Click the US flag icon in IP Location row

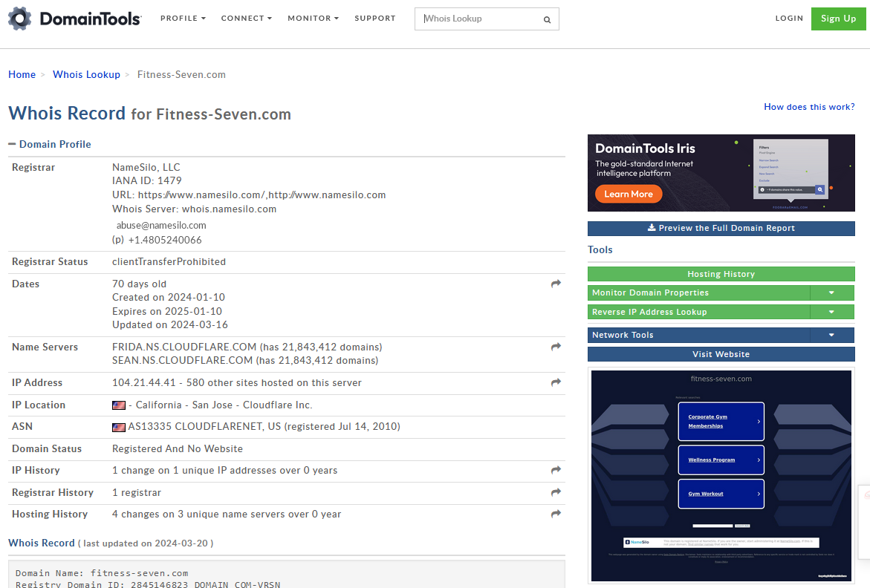tap(119, 405)
